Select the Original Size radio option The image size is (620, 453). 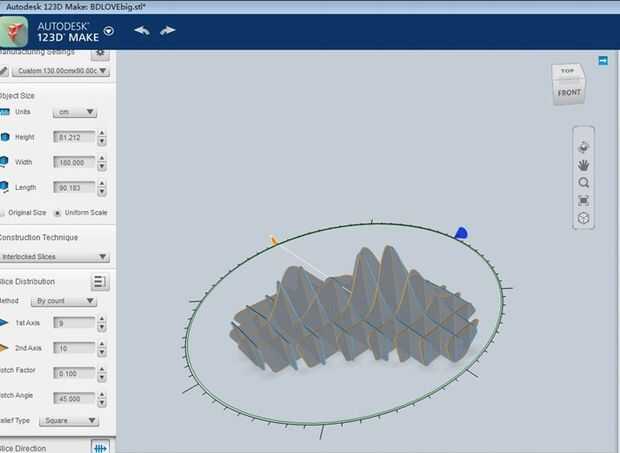pyautogui.click(x=2, y=213)
